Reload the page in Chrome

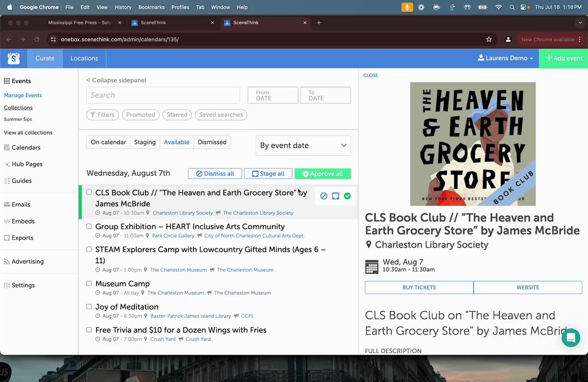[x=37, y=40]
